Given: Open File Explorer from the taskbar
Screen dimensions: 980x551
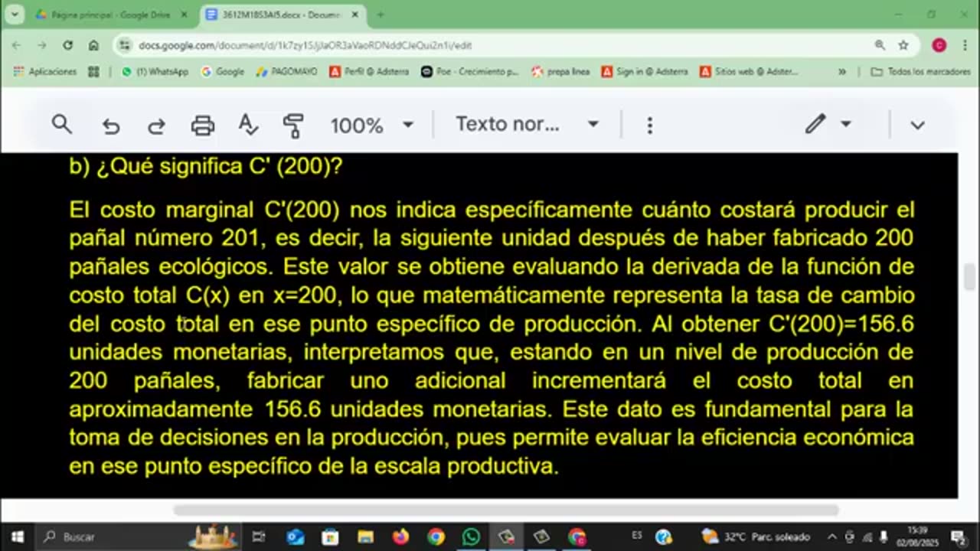Looking at the screenshot, I should pos(366,536).
